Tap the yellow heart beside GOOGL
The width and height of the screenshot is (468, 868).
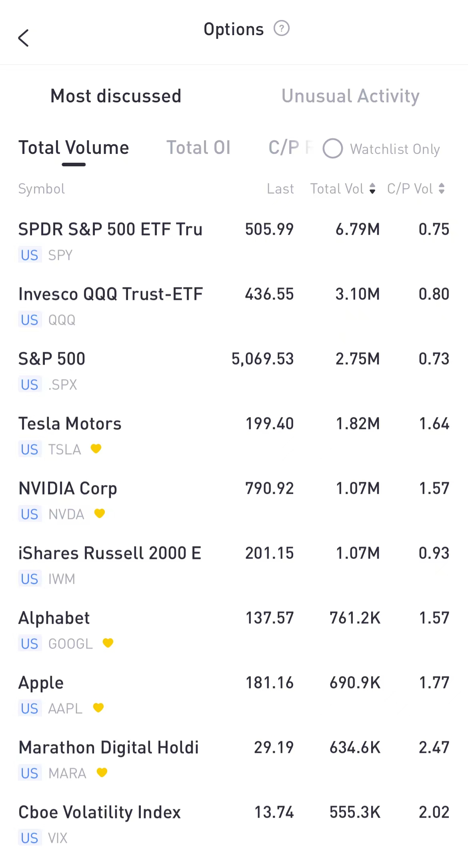point(108,643)
